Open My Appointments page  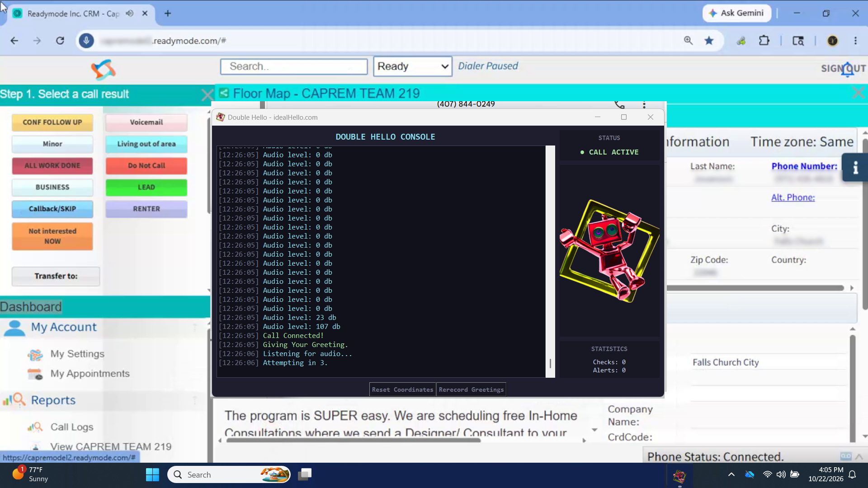click(90, 374)
